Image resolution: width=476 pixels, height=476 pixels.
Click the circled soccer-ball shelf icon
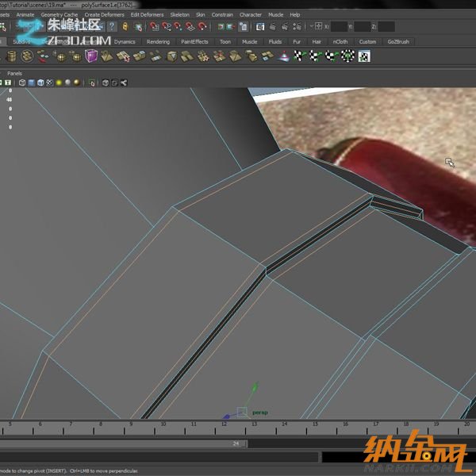pyautogui.click(x=27, y=56)
